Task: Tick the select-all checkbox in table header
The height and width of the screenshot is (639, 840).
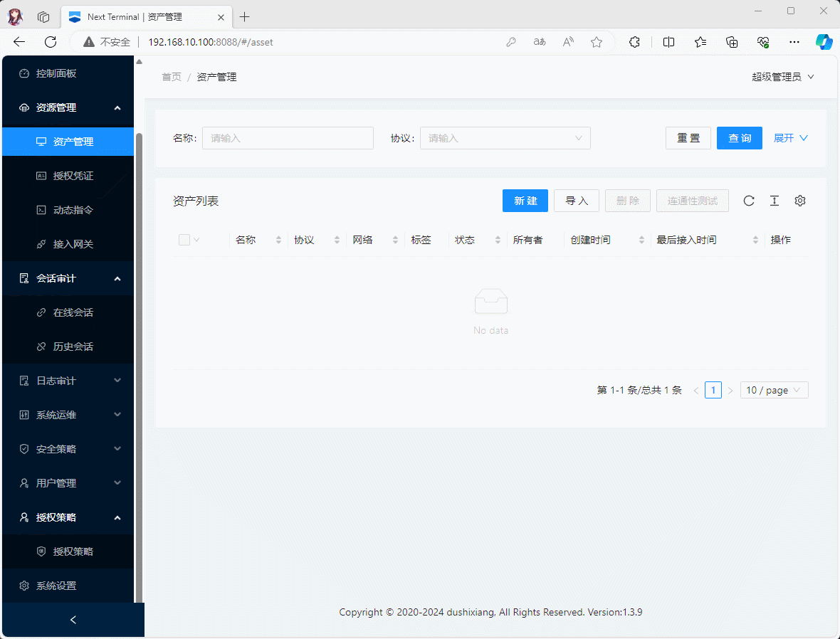Action: pos(184,240)
